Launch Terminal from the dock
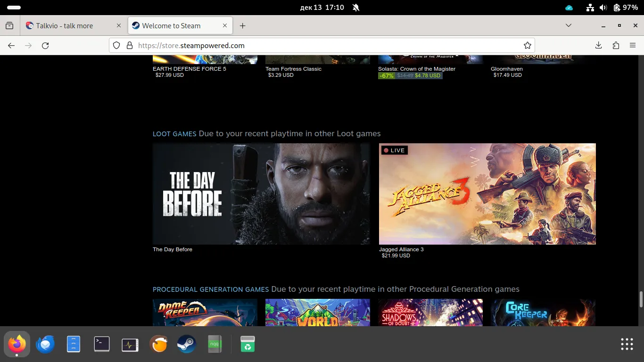Screen dimensions: 644x362 [x=102, y=344]
